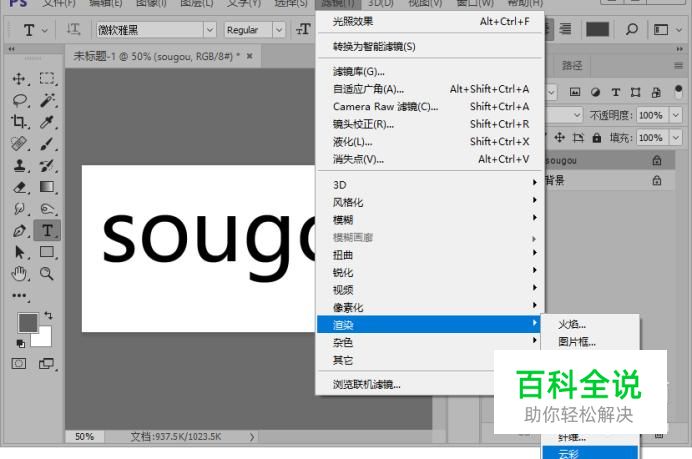The width and height of the screenshot is (692, 459).
Task: Select Camera Raw 滤镜(C)... menu item
Action: (430, 106)
